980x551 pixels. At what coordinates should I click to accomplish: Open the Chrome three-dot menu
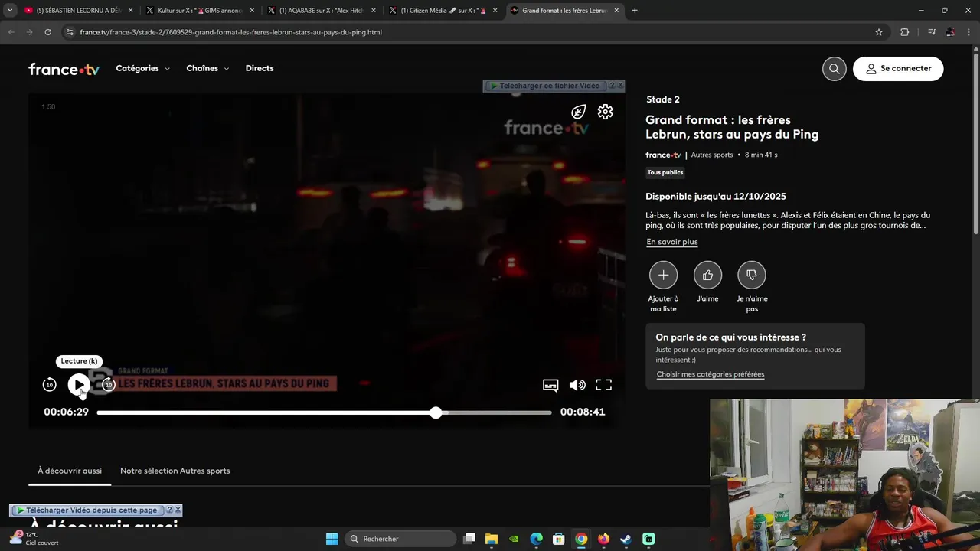coord(969,32)
